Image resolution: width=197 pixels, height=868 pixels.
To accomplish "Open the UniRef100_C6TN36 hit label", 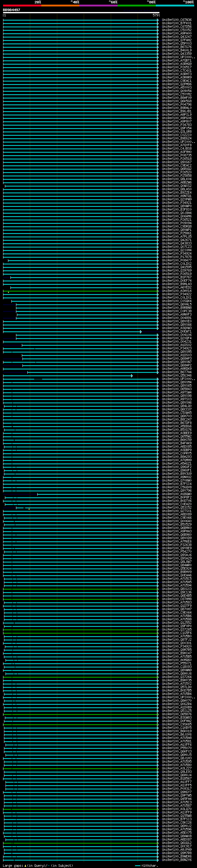I will 177,20.
